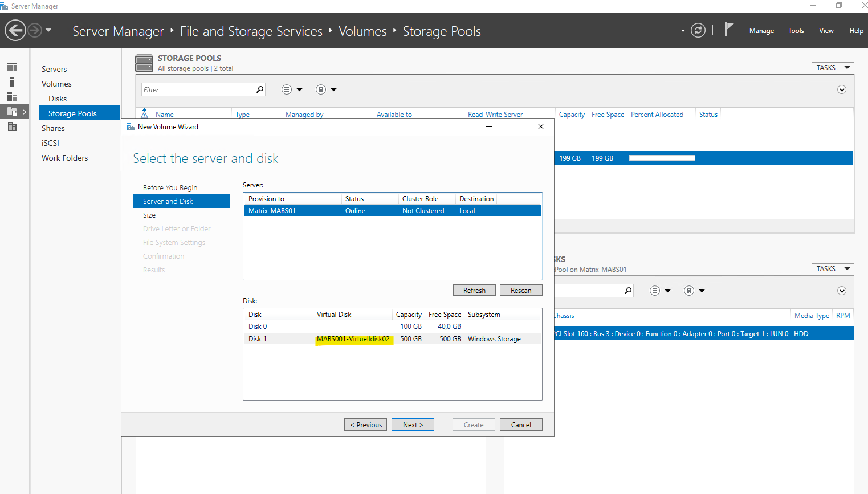Refresh Server Manager using the circular icon
This screenshot has width=868, height=494.
[698, 30]
